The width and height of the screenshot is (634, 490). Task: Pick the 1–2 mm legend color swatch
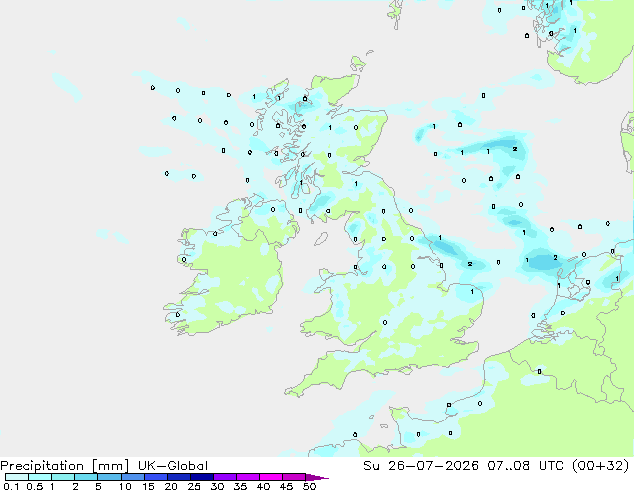pos(63,477)
